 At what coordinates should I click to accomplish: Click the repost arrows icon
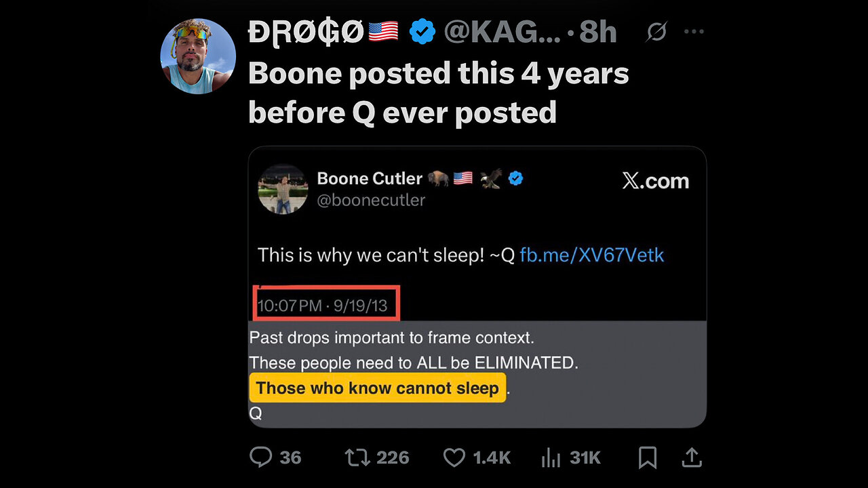tap(358, 457)
